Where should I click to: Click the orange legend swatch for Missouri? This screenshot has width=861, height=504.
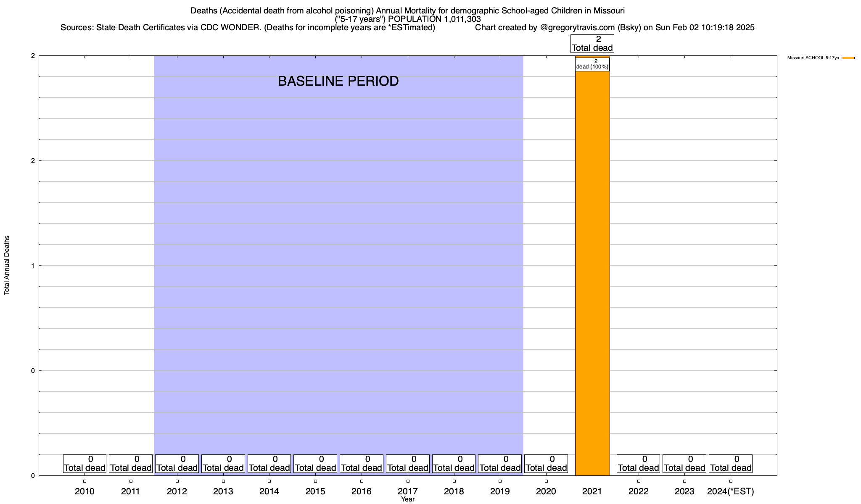tap(848, 58)
